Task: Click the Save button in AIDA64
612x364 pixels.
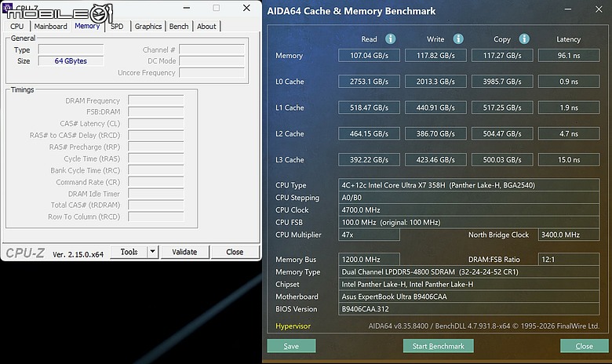Action: pyautogui.click(x=291, y=346)
